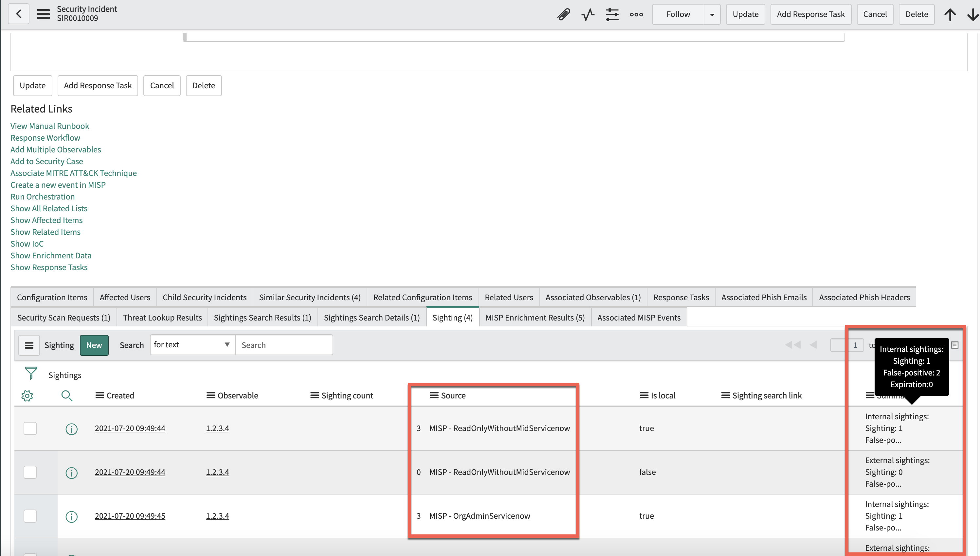Open Created column options menu icon

point(100,395)
